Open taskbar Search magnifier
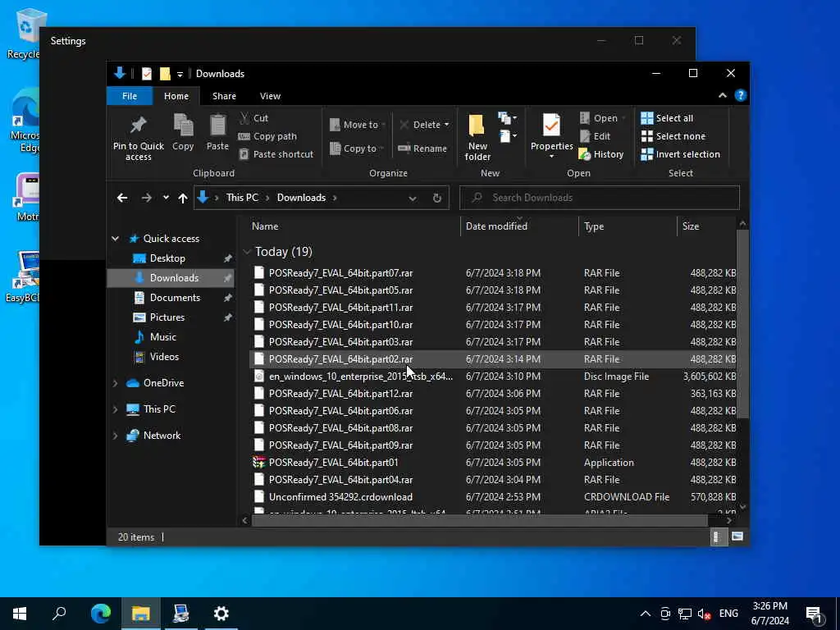The width and height of the screenshot is (840, 630). tap(59, 614)
